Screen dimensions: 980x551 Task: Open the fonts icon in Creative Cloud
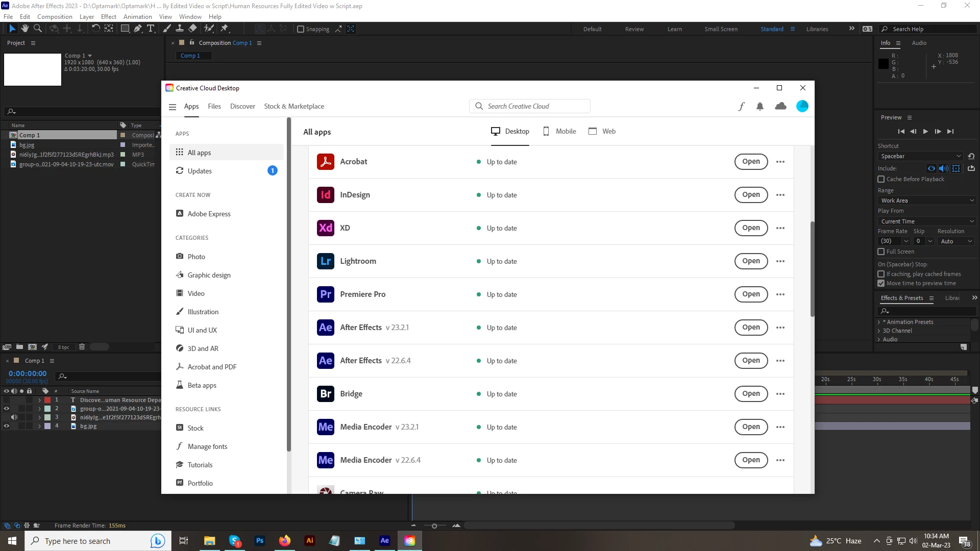(x=741, y=106)
